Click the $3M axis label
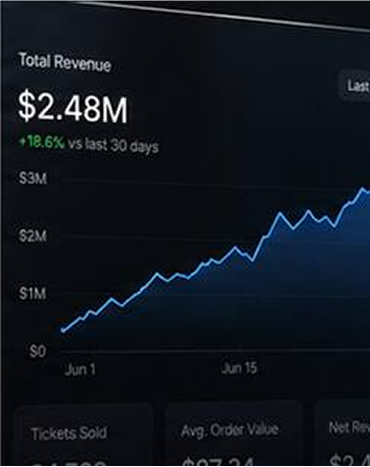370x467 pixels. click(x=33, y=178)
